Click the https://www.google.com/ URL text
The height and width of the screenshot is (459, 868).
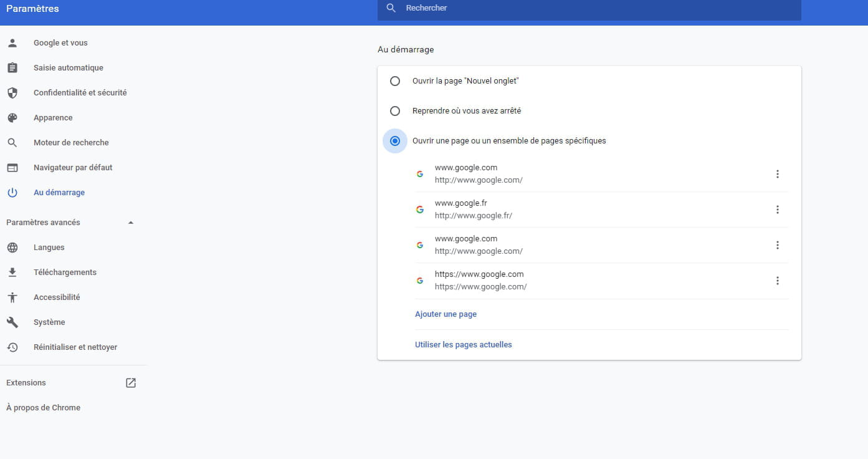point(480,287)
